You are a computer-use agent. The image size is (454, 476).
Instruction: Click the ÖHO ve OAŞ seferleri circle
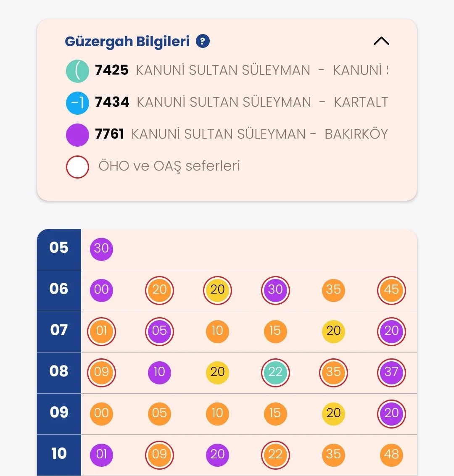point(77,167)
